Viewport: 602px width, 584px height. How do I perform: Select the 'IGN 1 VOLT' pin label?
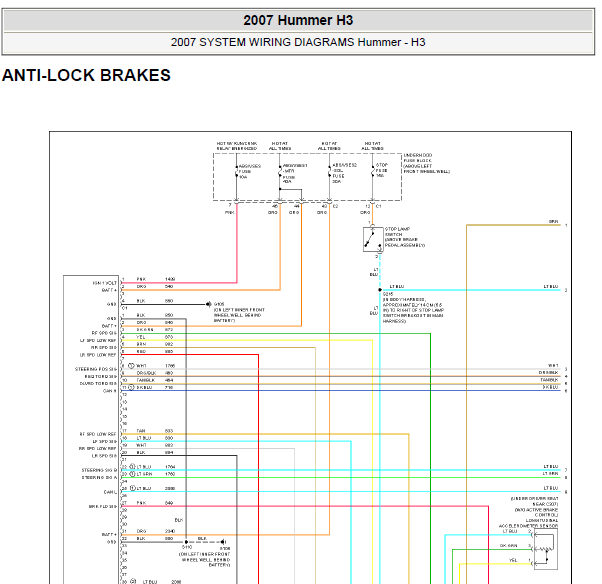pyautogui.click(x=104, y=283)
